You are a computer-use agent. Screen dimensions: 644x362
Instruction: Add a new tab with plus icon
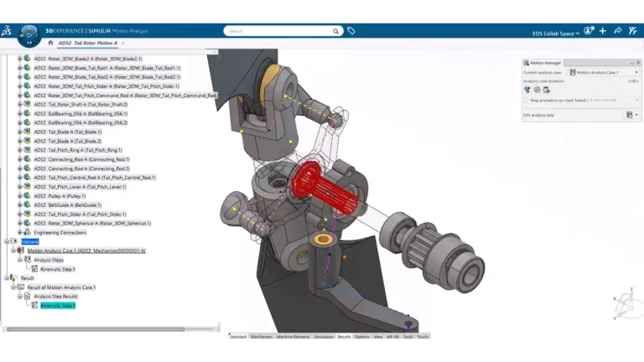(122, 43)
